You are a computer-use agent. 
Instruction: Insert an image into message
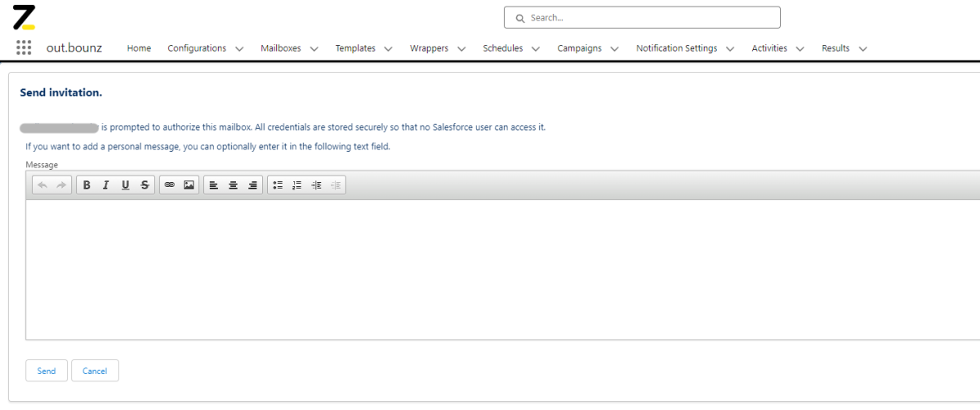pos(189,185)
